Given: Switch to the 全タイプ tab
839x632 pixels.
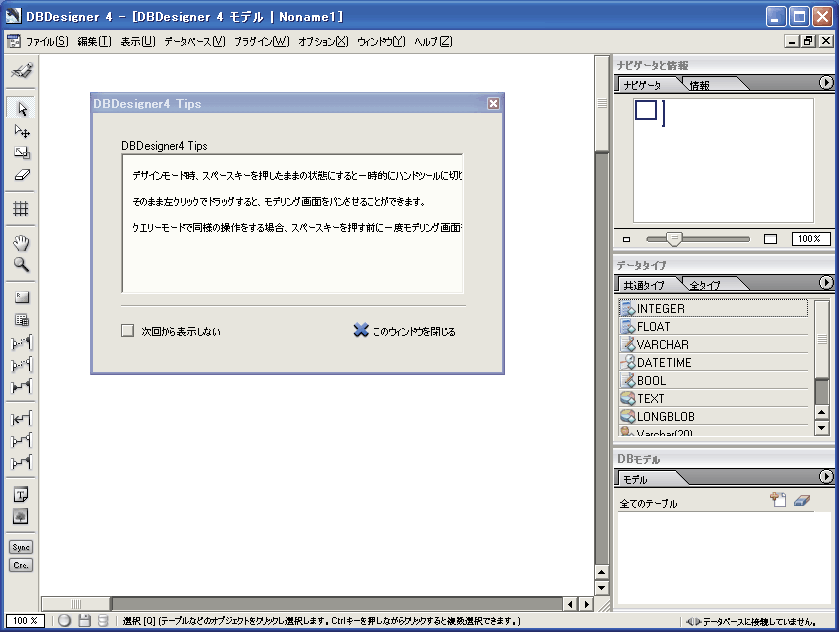Looking at the screenshot, I should pyautogui.click(x=704, y=285).
